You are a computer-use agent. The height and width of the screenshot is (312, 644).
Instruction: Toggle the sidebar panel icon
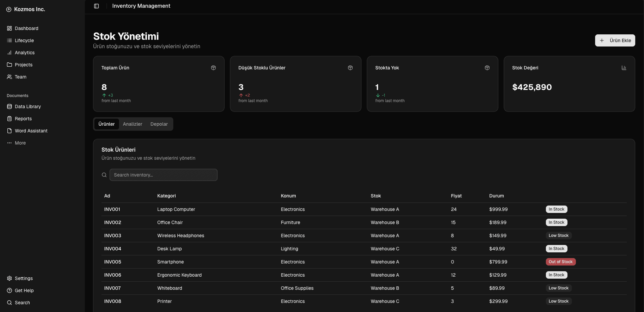click(96, 6)
